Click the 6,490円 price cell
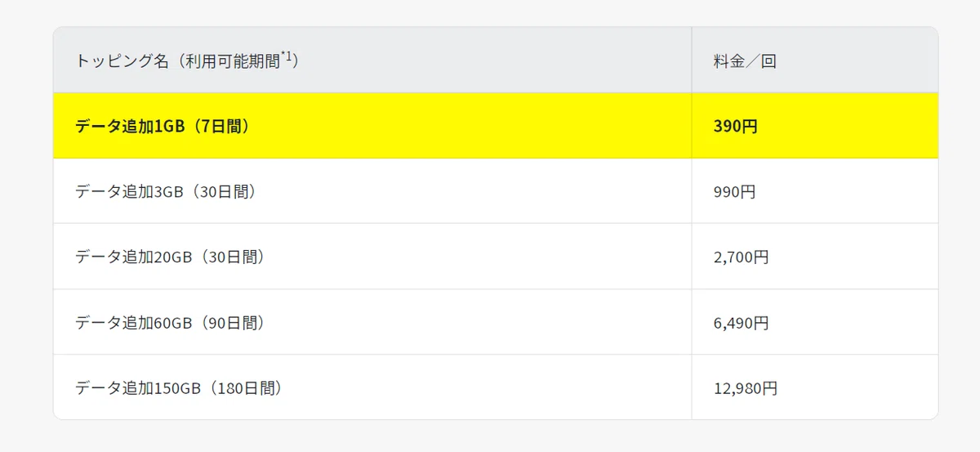Image resolution: width=980 pixels, height=452 pixels. point(741,323)
